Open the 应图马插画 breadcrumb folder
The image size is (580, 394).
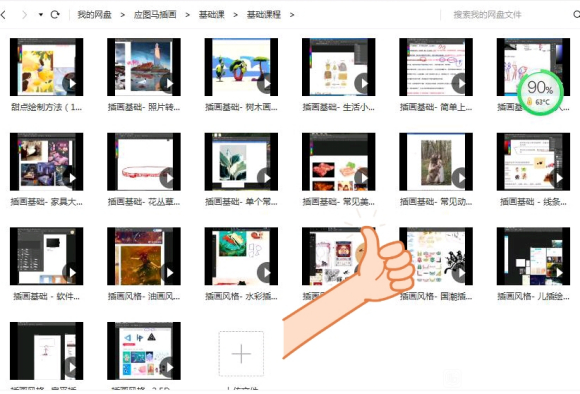pos(155,15)
